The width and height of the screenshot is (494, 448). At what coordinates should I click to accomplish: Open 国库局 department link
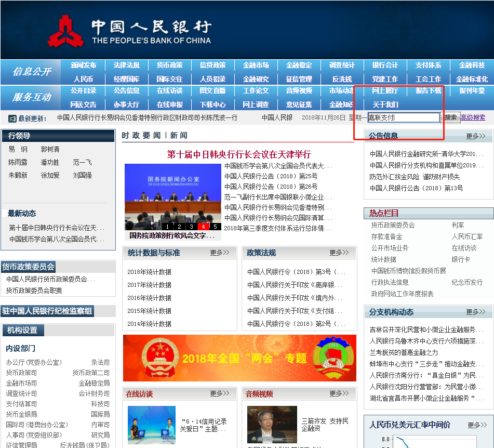100,414
